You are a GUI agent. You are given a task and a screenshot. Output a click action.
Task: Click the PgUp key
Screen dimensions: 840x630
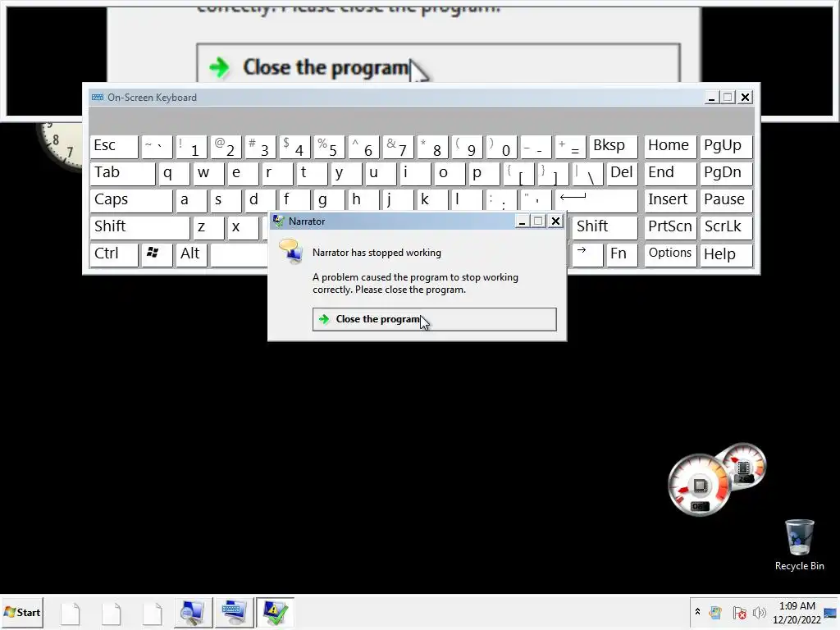pyautogui.click(x=726, y=146)
